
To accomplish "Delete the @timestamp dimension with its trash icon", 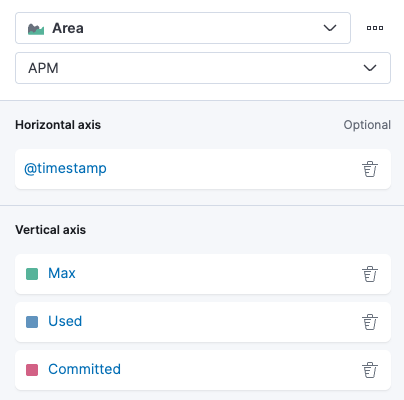I will coord(370,169).
